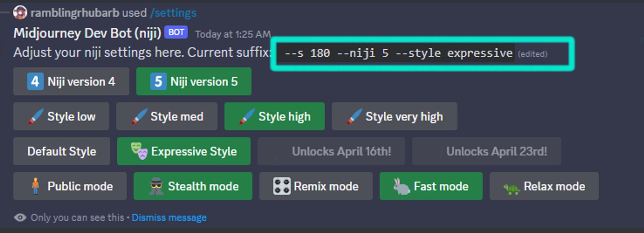This screenshot has width=644, height=233.
Task: Click paintbrush icon on Style med
Action: (139, 117)
